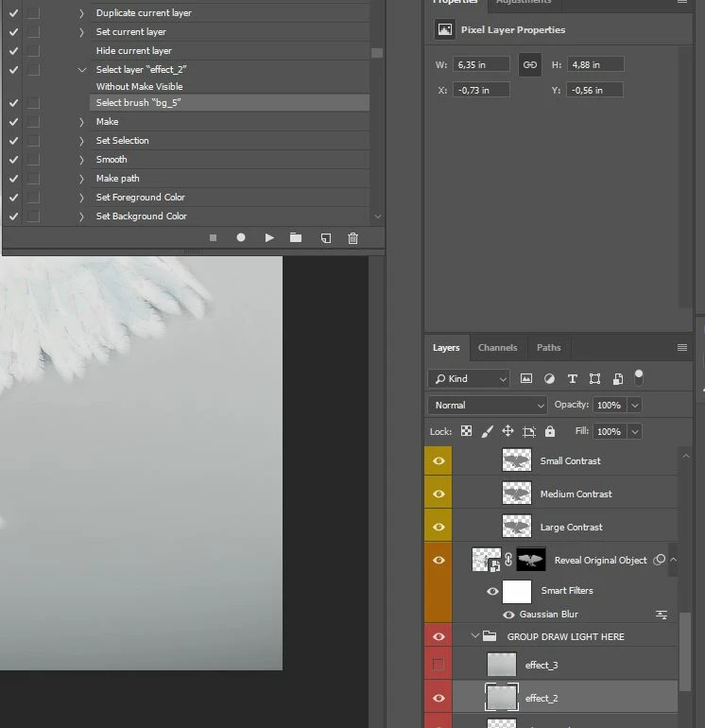Lock transparent pixels
This screenshot has height=728, width=705.
tap(466, 431)
